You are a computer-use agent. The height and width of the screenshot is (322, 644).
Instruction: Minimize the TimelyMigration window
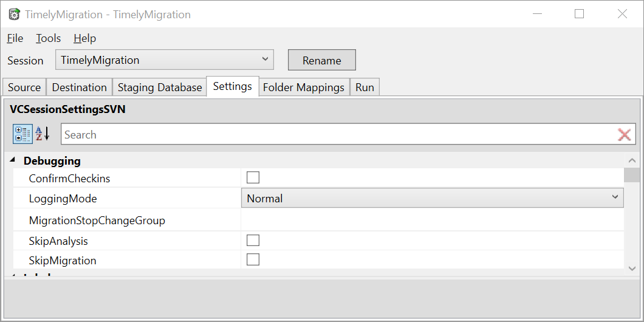pyautogui.click(x=537, y=14)
